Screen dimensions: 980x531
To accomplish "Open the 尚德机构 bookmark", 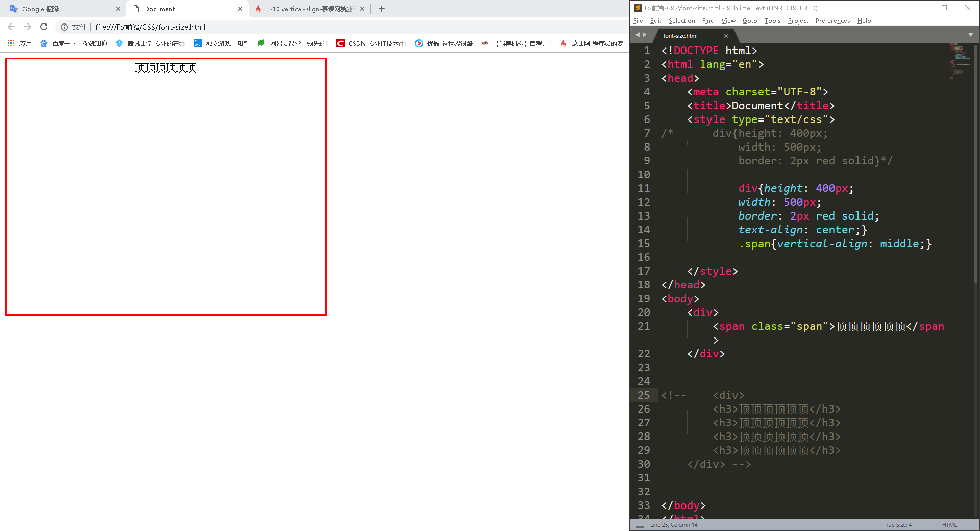I will pyautogui.click(x=516, y=44).
